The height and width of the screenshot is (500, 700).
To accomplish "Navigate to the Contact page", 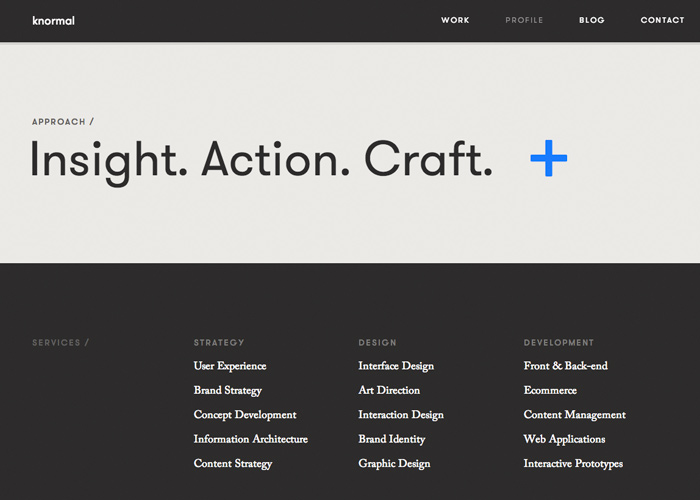I will point(662,20).
